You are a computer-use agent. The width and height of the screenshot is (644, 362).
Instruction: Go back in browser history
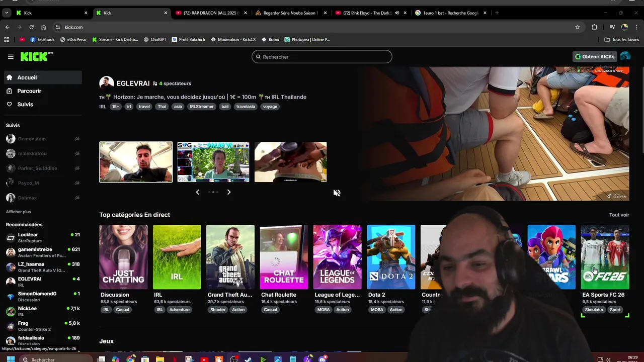point(7,27)
